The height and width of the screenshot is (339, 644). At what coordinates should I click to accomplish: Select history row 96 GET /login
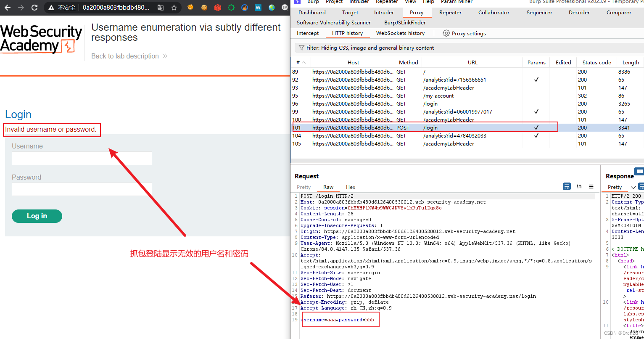467,103
